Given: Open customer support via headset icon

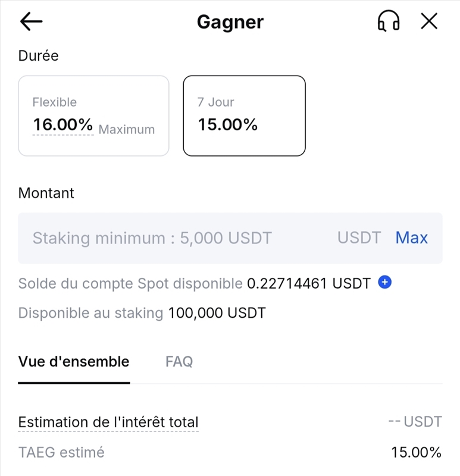Looking at the screenshot, I should pyautogui.click(x=389, y=21).
